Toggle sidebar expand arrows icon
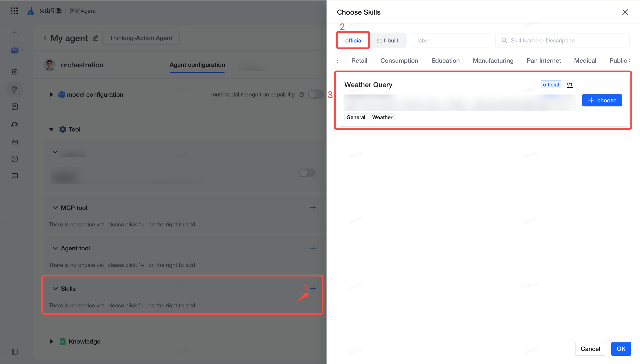The image size is (640, 364). (15, 32)
